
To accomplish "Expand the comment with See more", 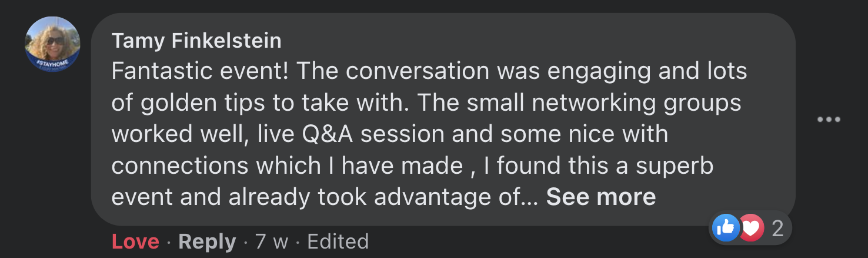I will click(600, 197).
